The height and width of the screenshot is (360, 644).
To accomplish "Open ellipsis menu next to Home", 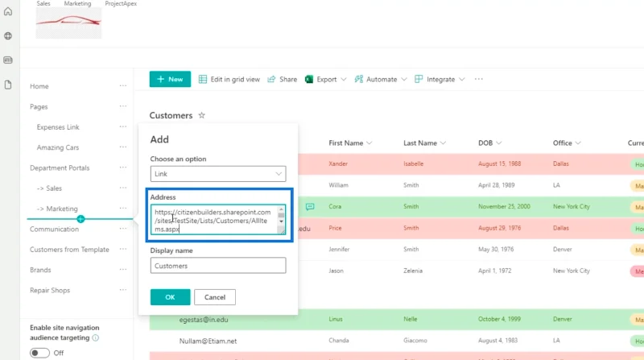I will [x=123, y=86].
